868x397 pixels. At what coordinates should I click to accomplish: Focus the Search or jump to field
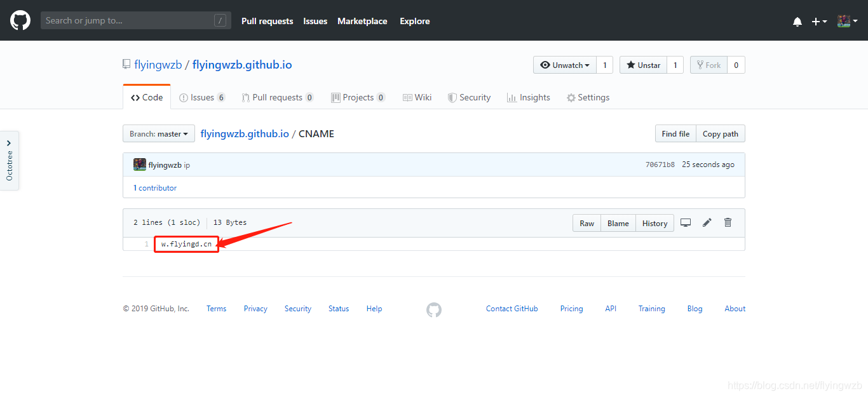pyautogui.click(x=136, y=20)
